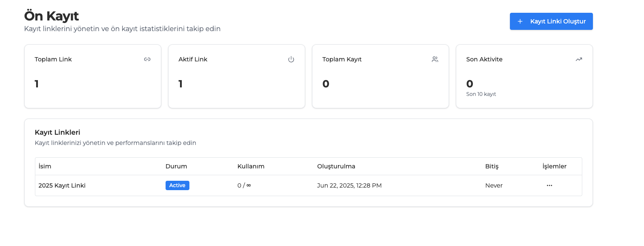
Task: Click the İşlemler column header
Action: tap(554, 166)
